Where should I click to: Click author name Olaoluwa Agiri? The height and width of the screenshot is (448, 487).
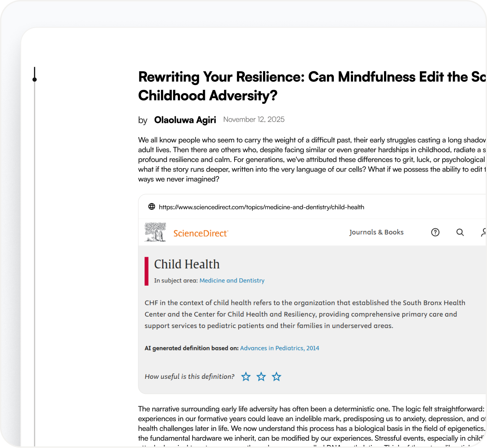[x=185, y=120]
